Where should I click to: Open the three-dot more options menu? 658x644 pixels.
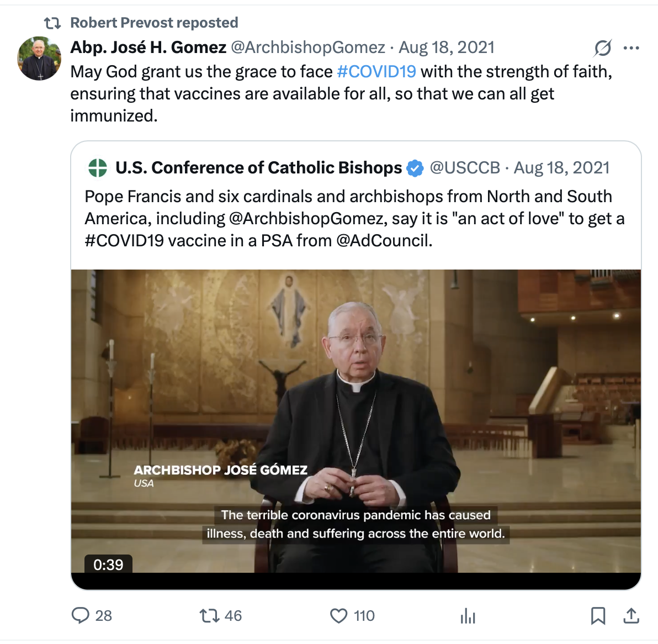click(631, 48)
